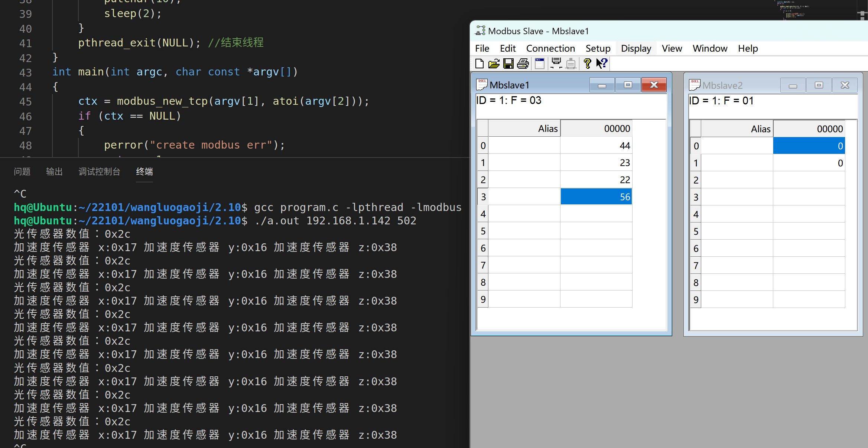Screen dimensions: 868x448
Task: Activate the context Help pointer icon
Action: click(x=602, y=64)
